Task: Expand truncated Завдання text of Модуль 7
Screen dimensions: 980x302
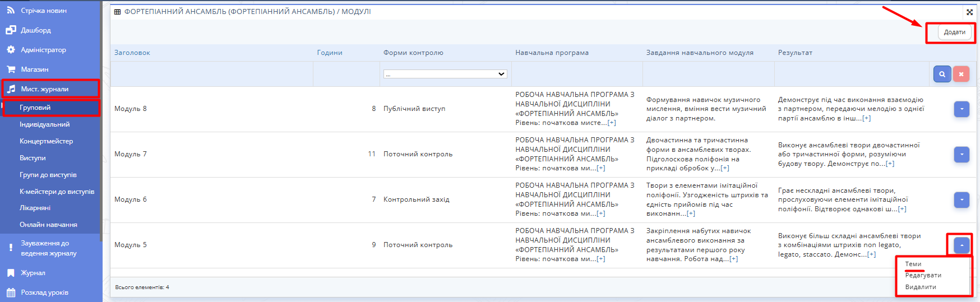Action: click(x=725, y=168)
